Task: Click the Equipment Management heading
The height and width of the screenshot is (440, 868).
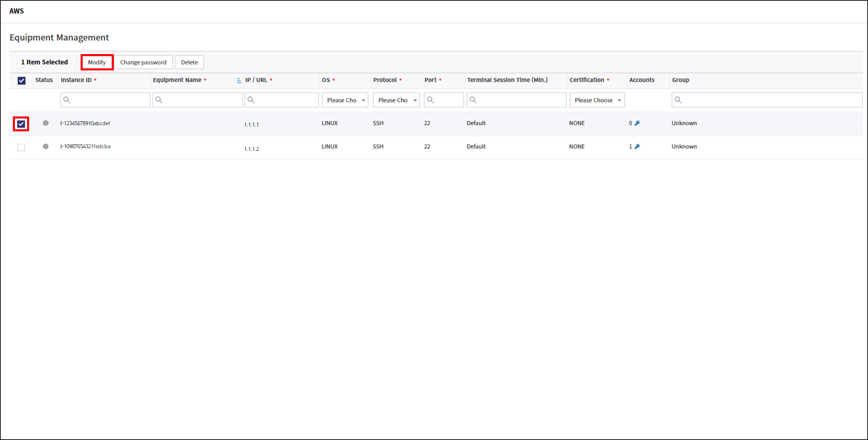Action: (59, 37)
